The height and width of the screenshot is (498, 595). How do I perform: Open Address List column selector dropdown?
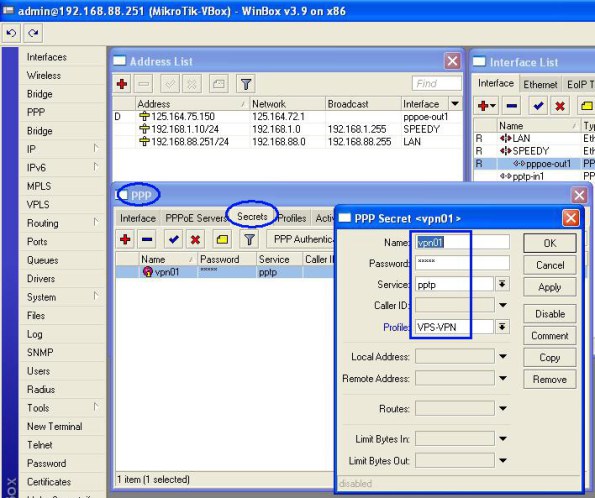(455, 103)
